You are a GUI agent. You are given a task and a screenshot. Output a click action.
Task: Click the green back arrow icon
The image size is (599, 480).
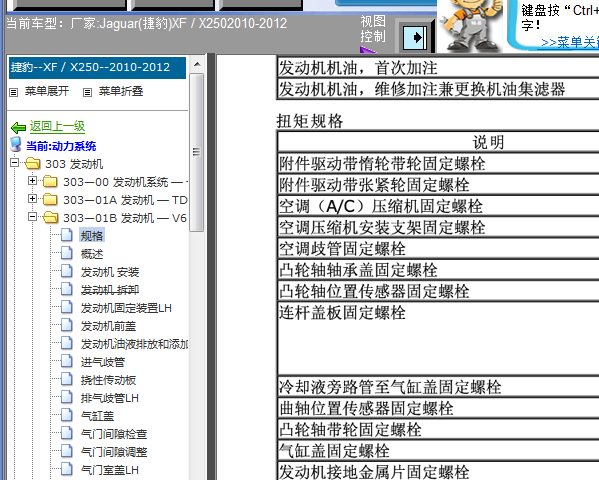tap(18, 127)
